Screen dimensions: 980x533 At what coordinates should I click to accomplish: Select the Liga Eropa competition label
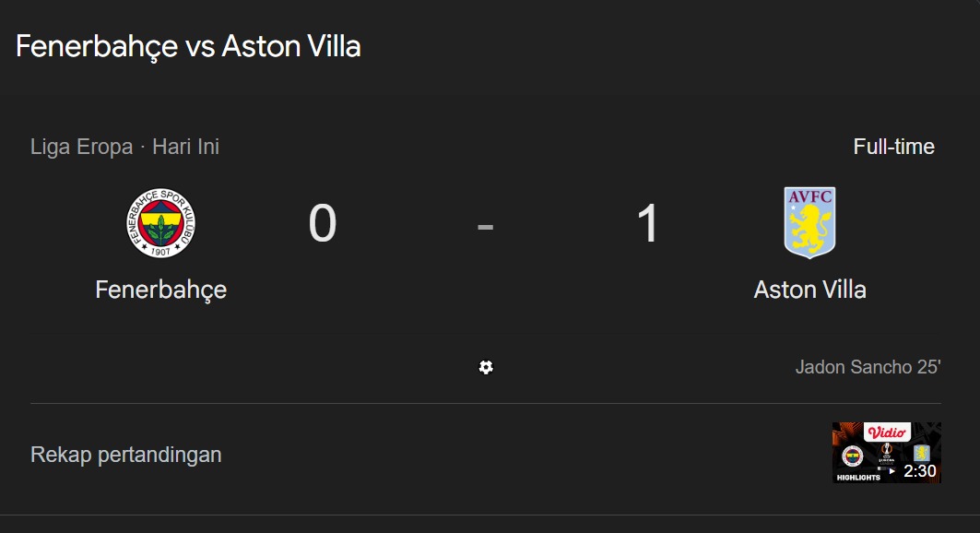[x=81, y=147]
